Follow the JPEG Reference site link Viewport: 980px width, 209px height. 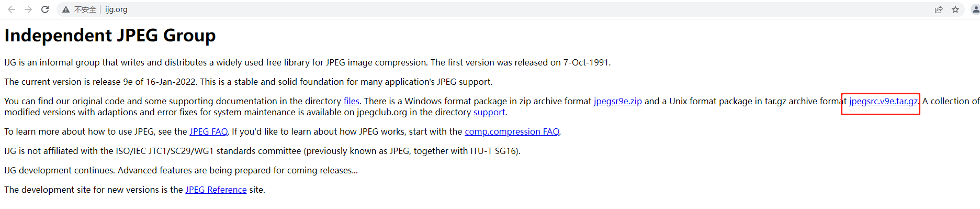point(216,190)
